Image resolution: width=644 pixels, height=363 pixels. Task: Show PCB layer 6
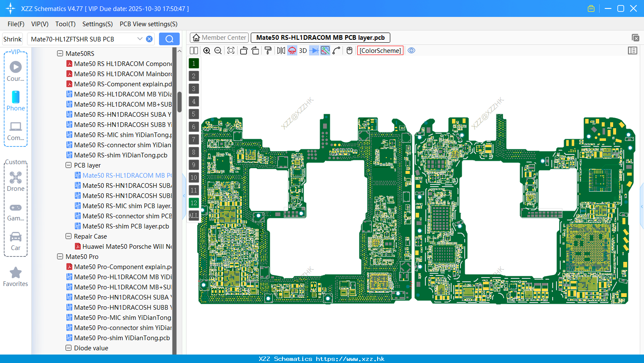tap(194, 126)
